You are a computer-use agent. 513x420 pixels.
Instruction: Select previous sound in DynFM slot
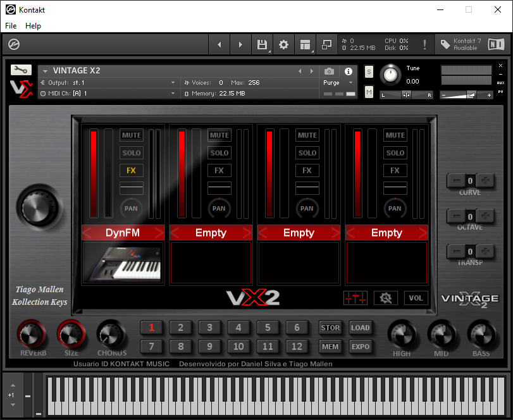[87, 233]
